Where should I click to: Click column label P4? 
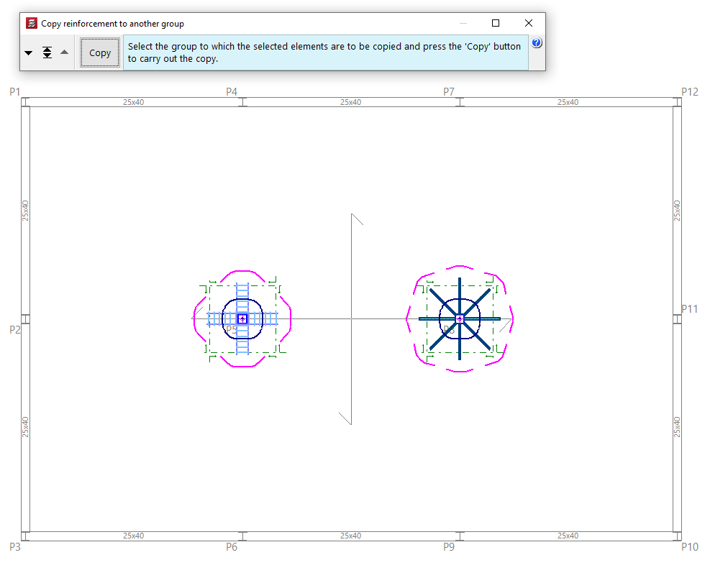(232, 92)
